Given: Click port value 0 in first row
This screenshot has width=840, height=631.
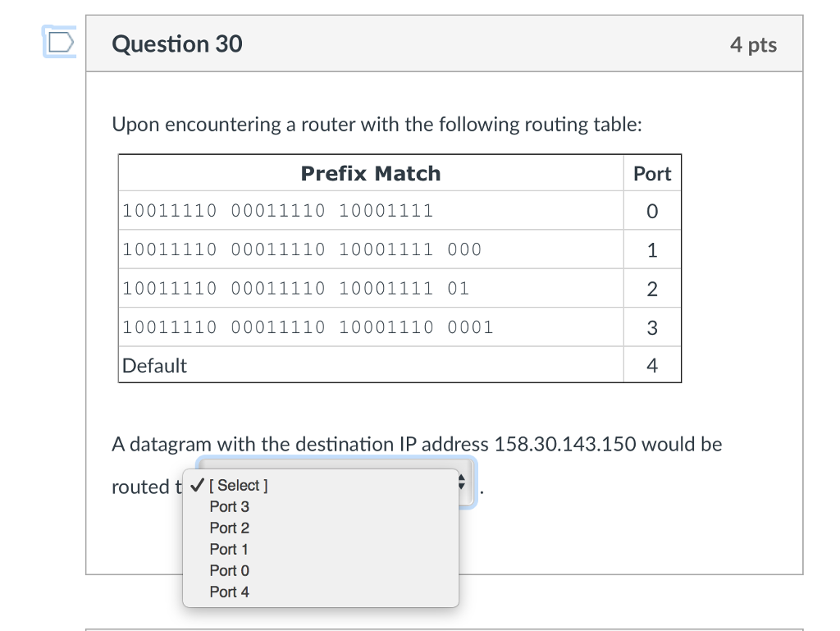Looking at the screenshot, I should tap(652, 211).
